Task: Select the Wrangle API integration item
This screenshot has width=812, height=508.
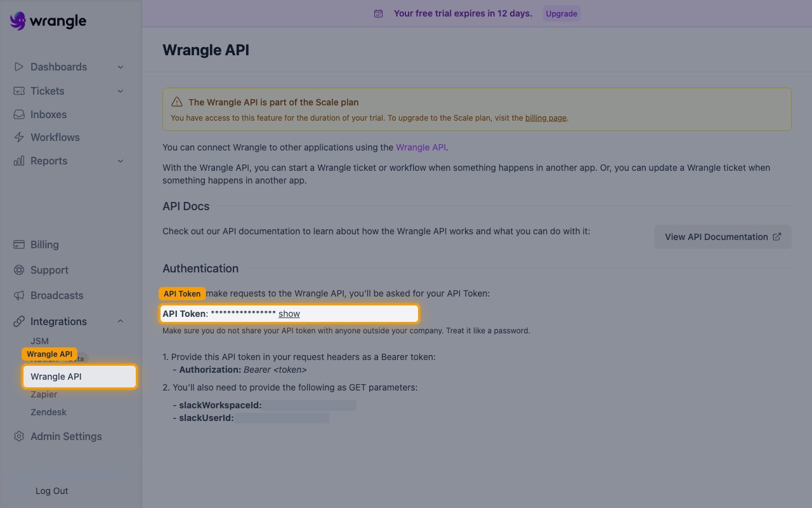Action: coord(79,377)
